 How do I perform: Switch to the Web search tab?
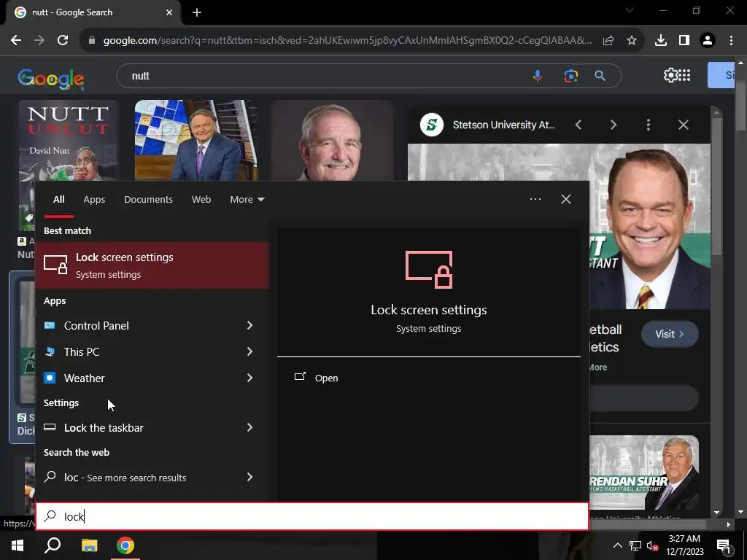[201, 200]
